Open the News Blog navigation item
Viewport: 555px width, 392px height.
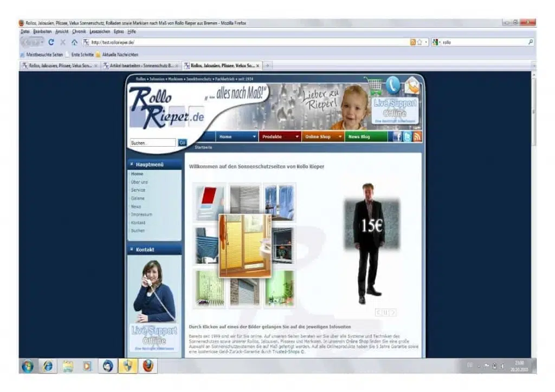(366, 137)
